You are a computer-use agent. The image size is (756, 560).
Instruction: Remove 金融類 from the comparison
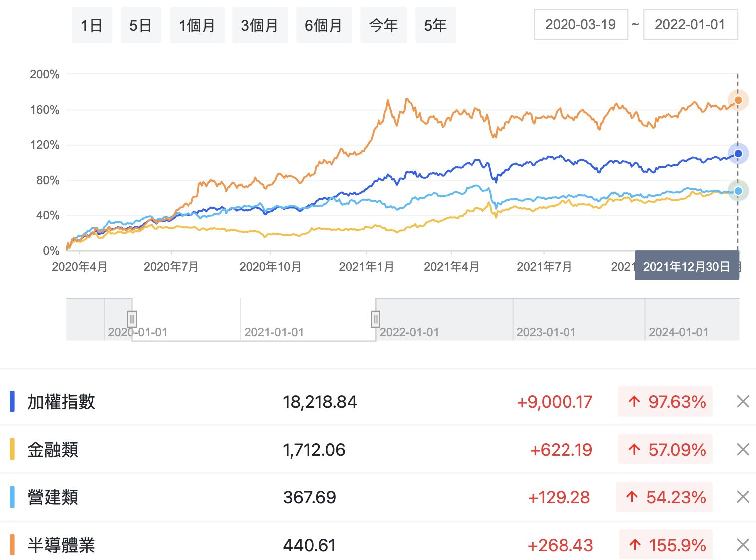click(743, 450)
